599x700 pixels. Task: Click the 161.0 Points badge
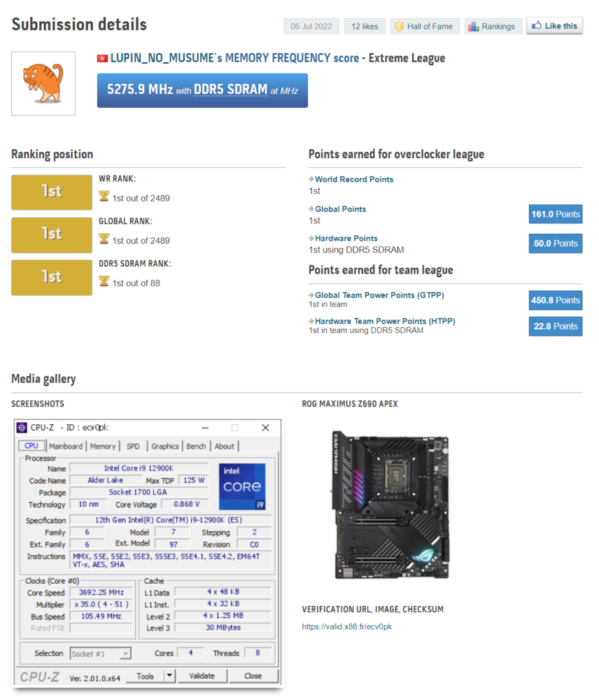[555, 214]
